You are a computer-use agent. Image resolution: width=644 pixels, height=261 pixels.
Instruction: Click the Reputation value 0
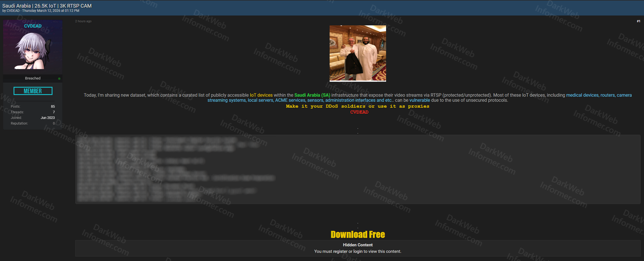(54, 123)
